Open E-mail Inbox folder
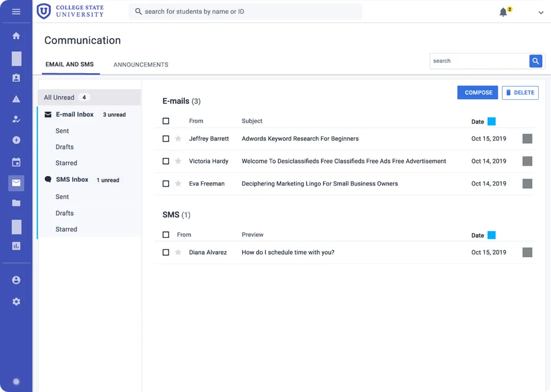Image resolution: width=551 pixels, height=392 pixels. [74, 115]
